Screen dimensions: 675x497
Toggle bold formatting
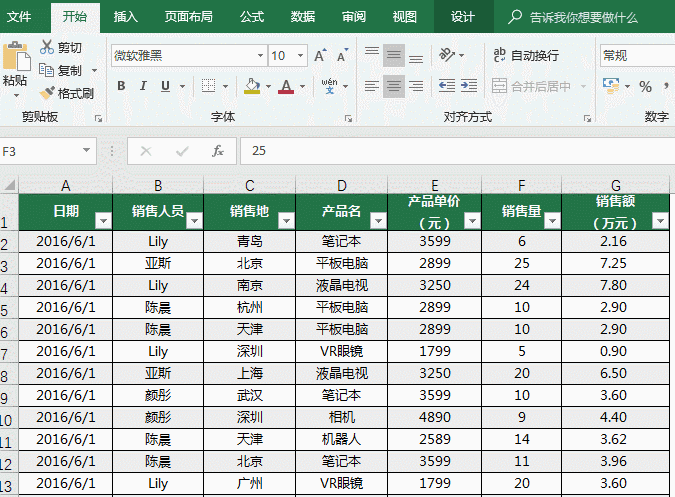(x=121, y=86)
